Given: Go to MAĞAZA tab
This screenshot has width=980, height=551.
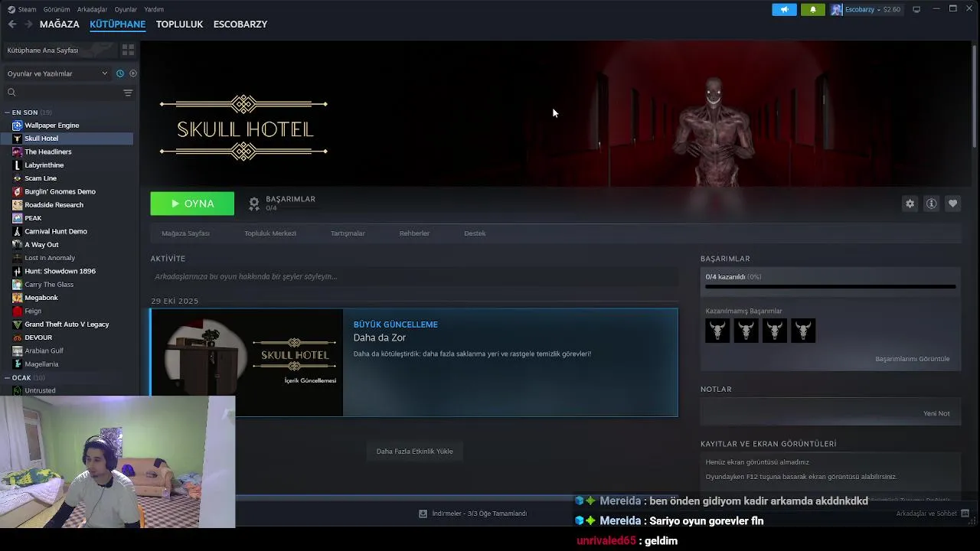Looking at the screenshot, I should [x=60, y=24].
